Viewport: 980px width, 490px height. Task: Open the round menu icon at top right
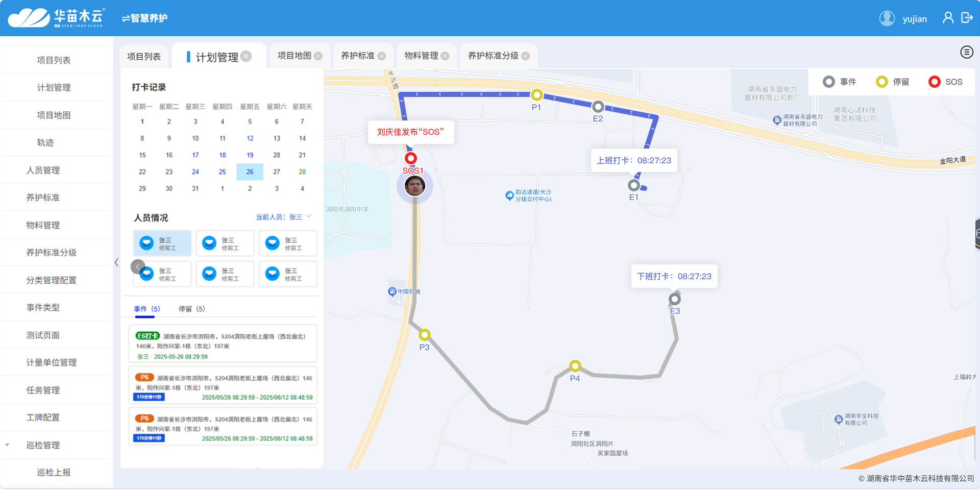(966, 52)
